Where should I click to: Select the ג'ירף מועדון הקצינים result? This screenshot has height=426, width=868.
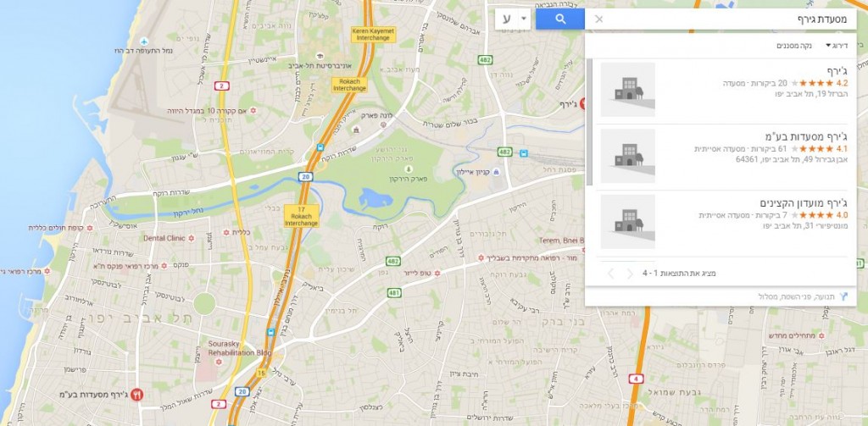[724, 223]
